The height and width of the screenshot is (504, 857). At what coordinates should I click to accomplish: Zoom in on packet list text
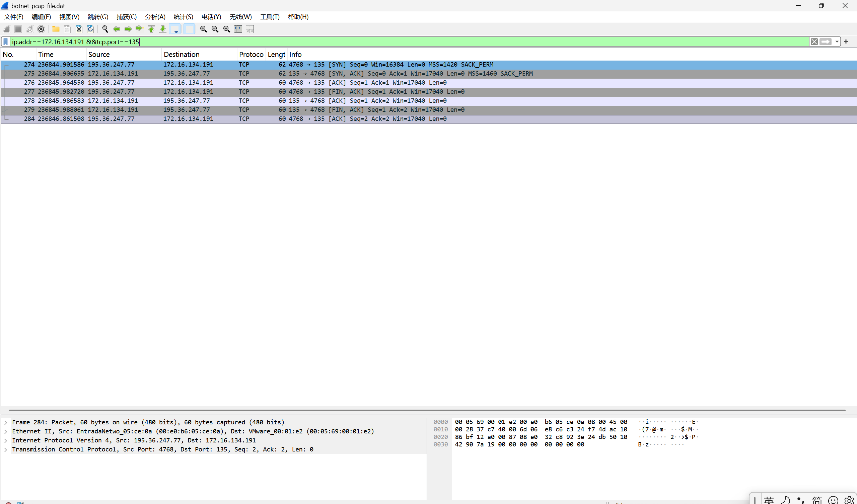[x=203, y=29]
